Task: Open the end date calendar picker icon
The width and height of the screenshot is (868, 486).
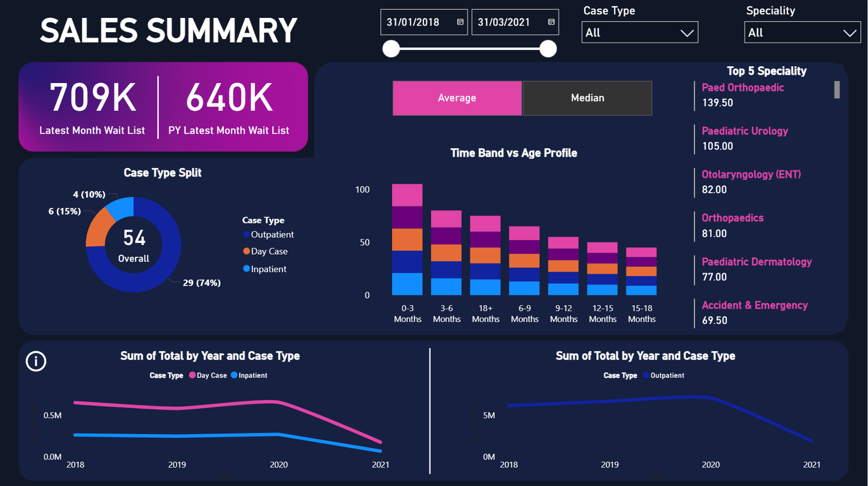Action: pos(551,22)
